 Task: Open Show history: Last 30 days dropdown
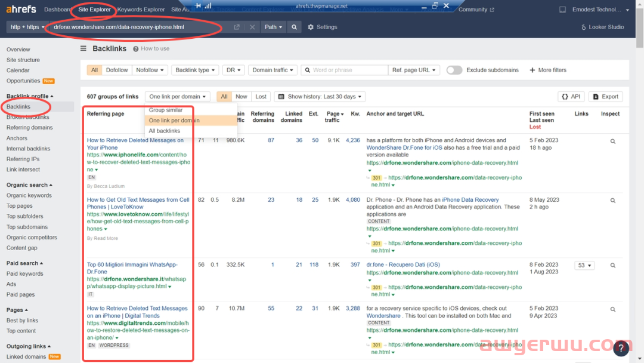(x=320, y=97)
